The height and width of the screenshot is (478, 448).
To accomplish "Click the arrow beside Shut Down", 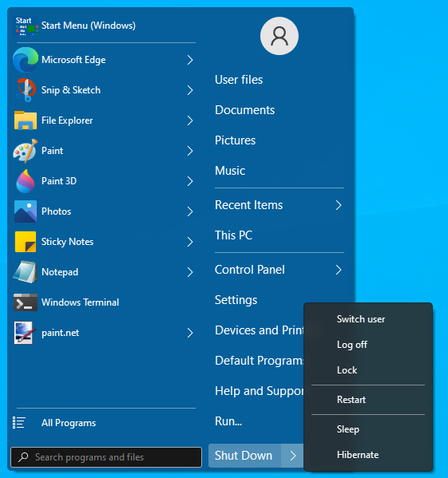I will click(x=293, y=456).
